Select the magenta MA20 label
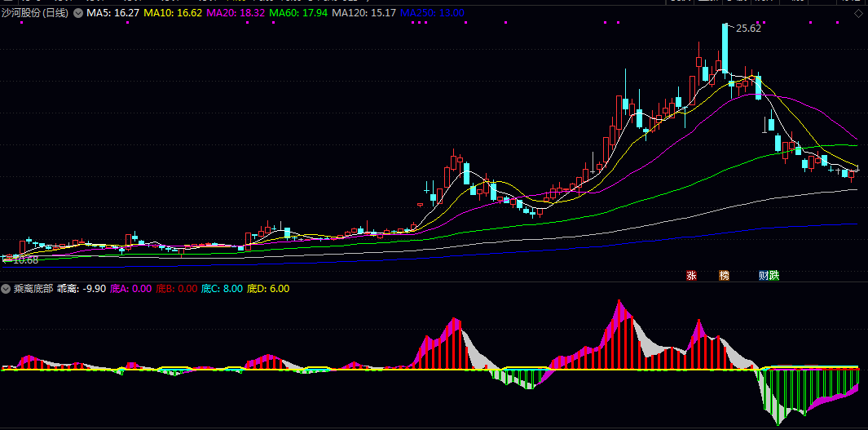This screenshot has height=430, width=868. click(238, 14)
